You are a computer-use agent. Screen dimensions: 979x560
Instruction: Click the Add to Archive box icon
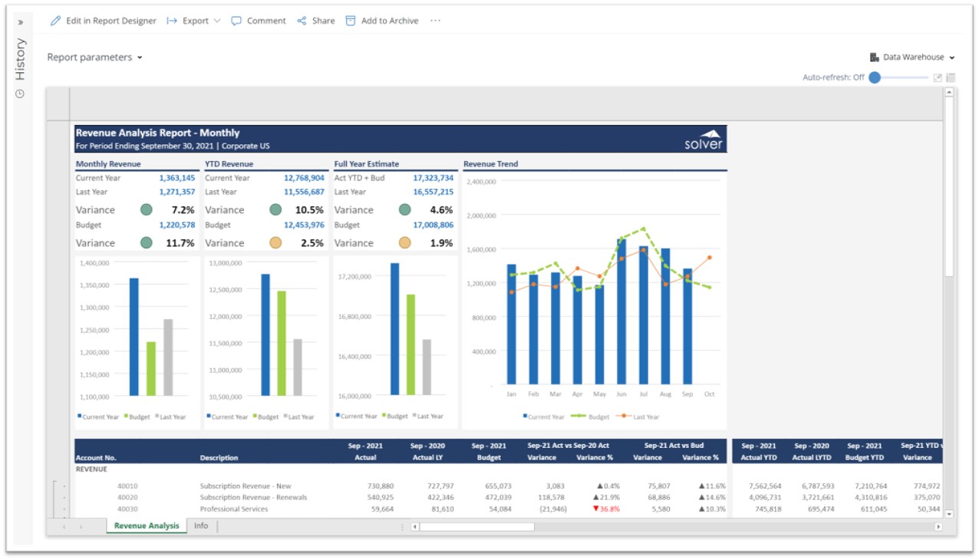coord(351,21)
